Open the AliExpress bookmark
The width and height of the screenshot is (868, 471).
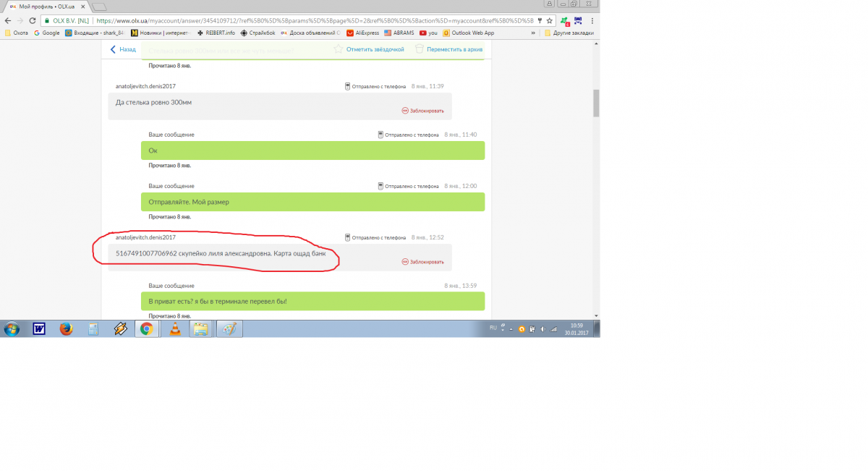(x=363, y=33)
